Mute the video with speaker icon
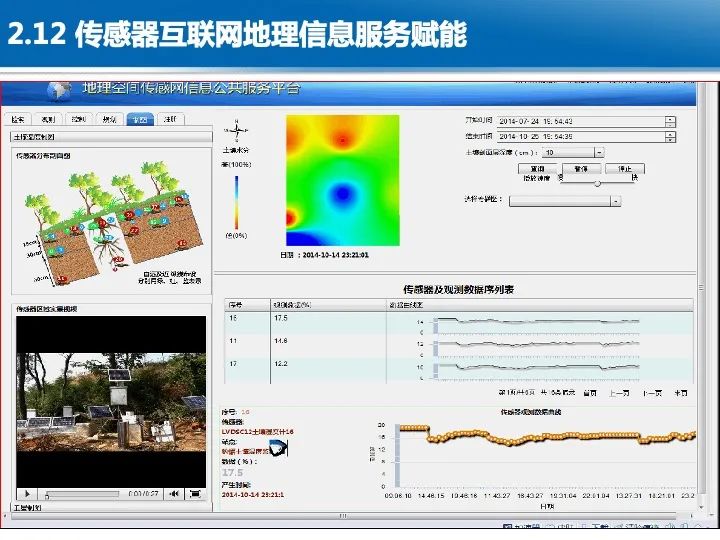The image size is (720, 540). 174,494
